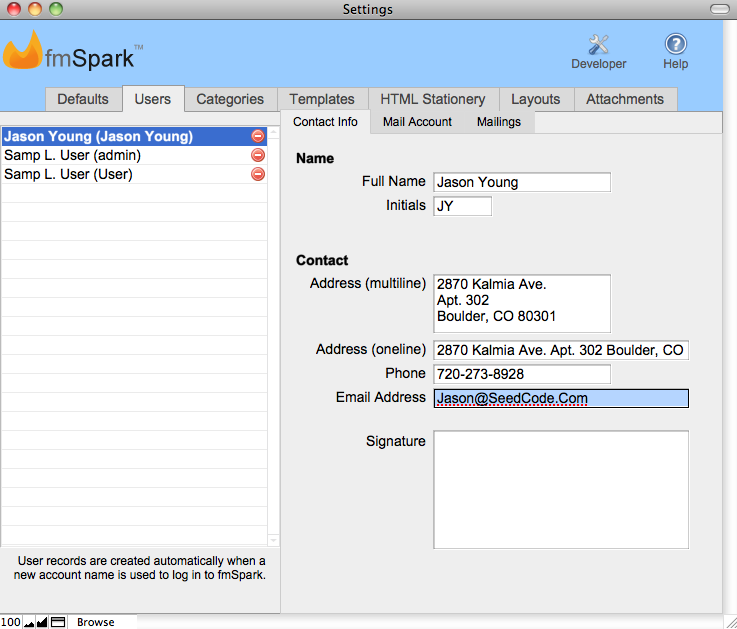Click the Phone number field
The image size is (737, 629).
click(x=521, y=374)
